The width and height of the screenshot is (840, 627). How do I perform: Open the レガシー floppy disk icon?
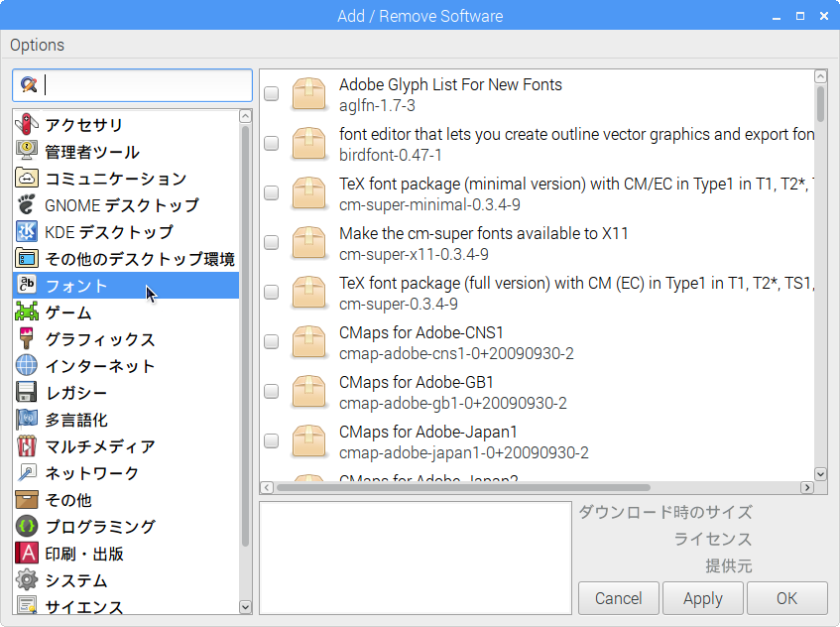26,392
